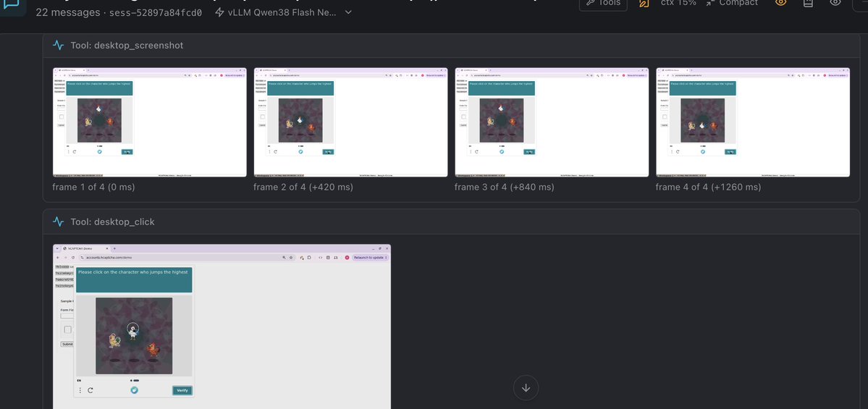868x409 pixels.
Task: Open the frame 4 of 4 screenshot thumbnail
Action: coord(753,122)
